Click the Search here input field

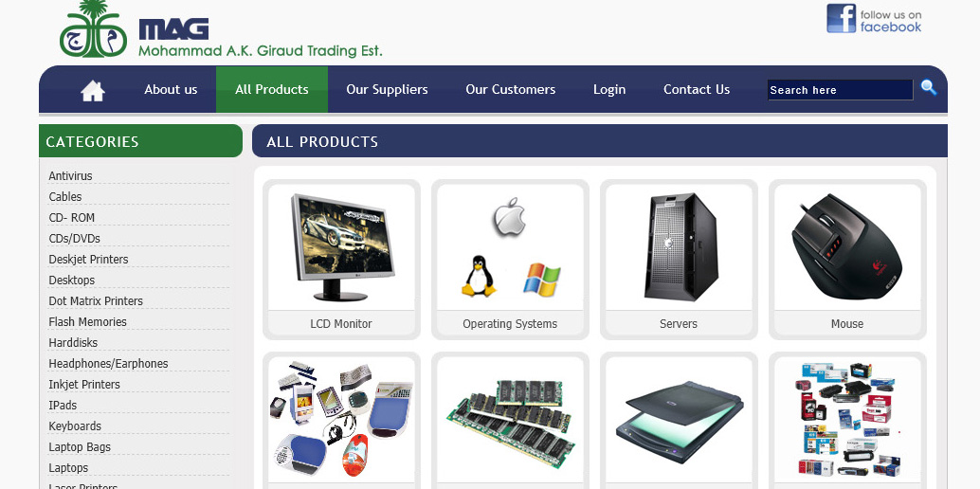click(840, 90)
